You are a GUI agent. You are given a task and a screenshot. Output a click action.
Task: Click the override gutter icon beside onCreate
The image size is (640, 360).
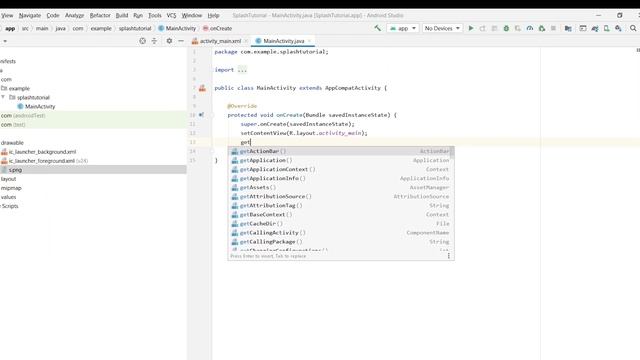201,115
